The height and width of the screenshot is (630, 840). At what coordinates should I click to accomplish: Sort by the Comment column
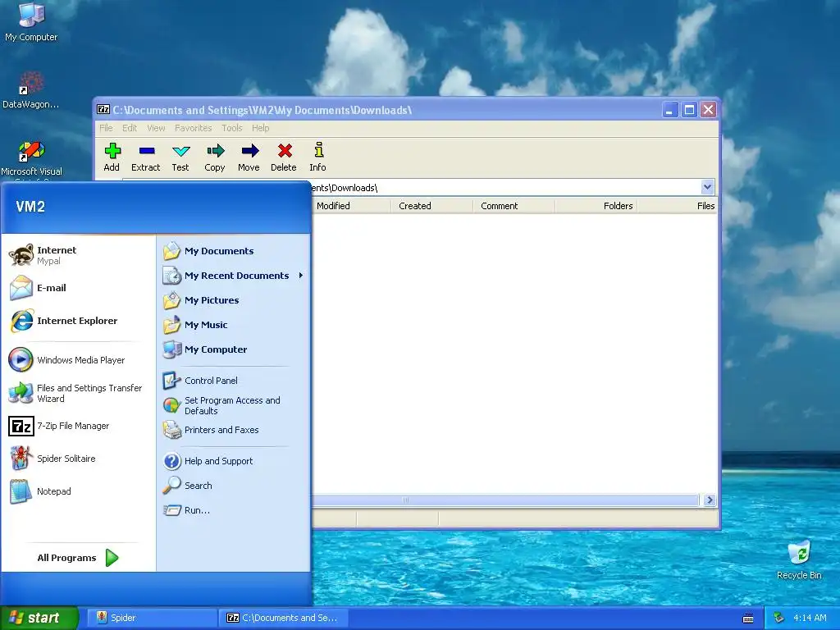click(x=514, y=206)
